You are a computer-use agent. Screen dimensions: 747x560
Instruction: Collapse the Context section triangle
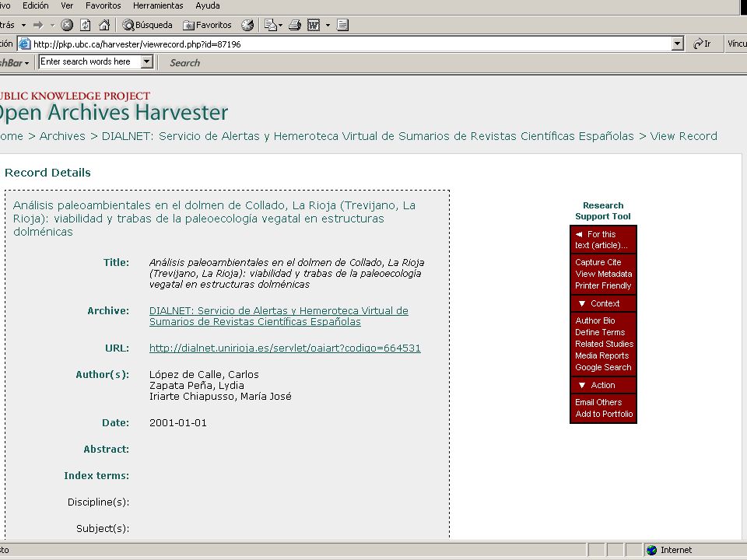click(x=582, y=303)
